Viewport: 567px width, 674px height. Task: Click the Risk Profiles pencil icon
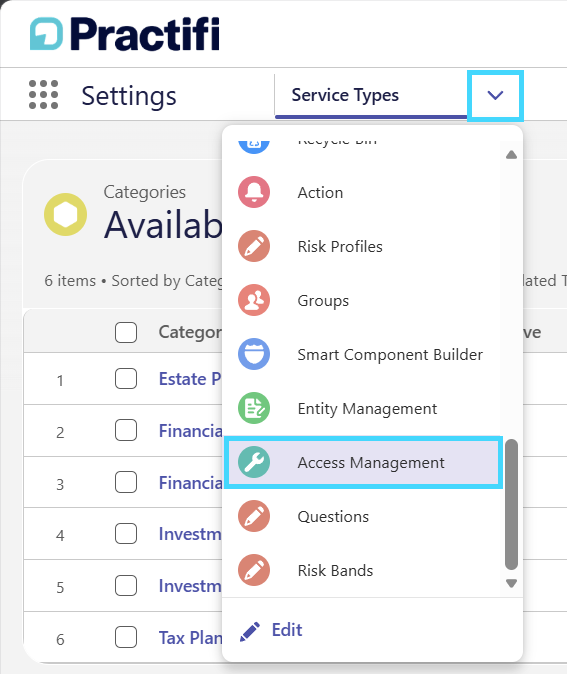coord(254,246)
